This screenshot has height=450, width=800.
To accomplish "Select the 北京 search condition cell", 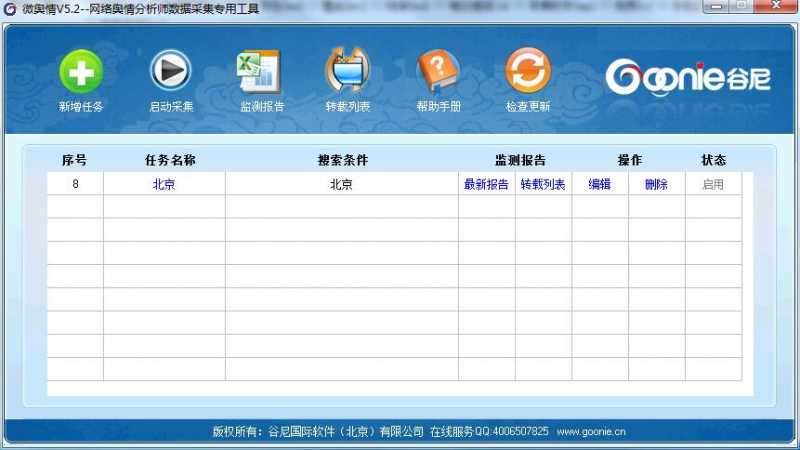I will [341, 184].
